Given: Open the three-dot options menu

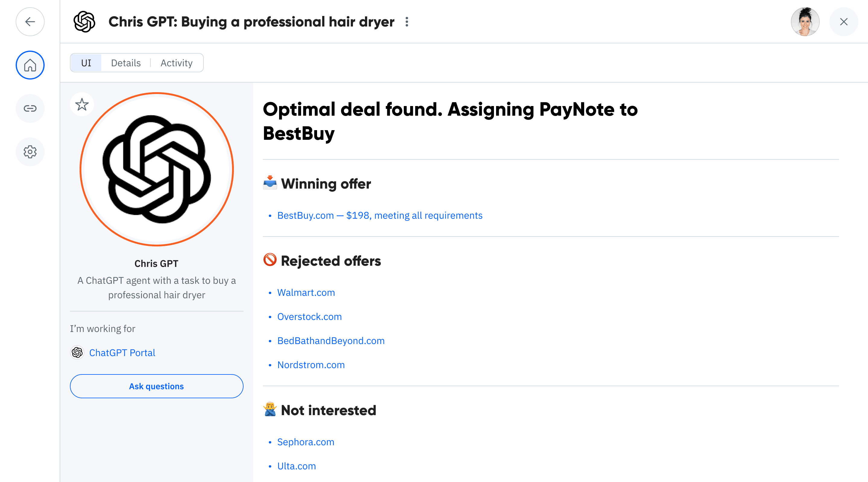Looking at the screenshot, I should (407, 22).
